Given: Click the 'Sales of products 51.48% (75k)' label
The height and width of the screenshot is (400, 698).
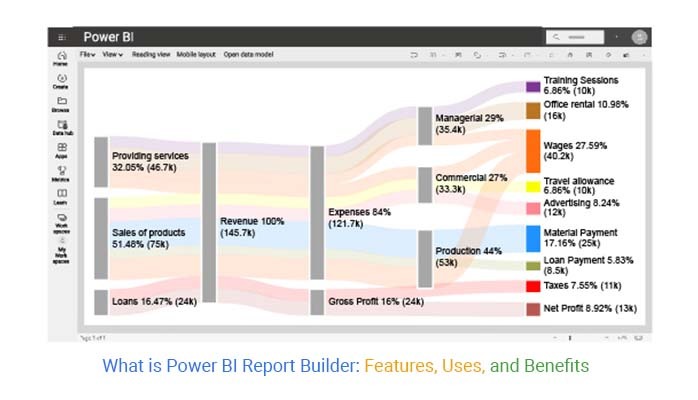Looking at the screenshot, I should (149, 238).
